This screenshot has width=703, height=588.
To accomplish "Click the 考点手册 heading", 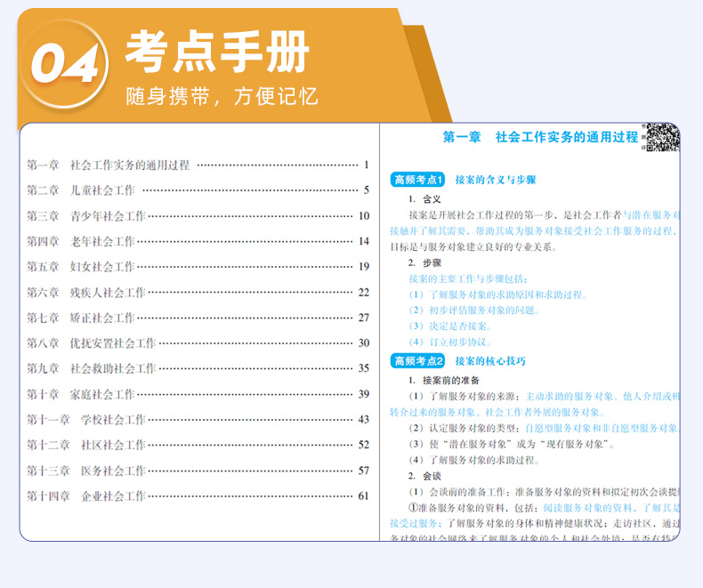I will 218,51.
